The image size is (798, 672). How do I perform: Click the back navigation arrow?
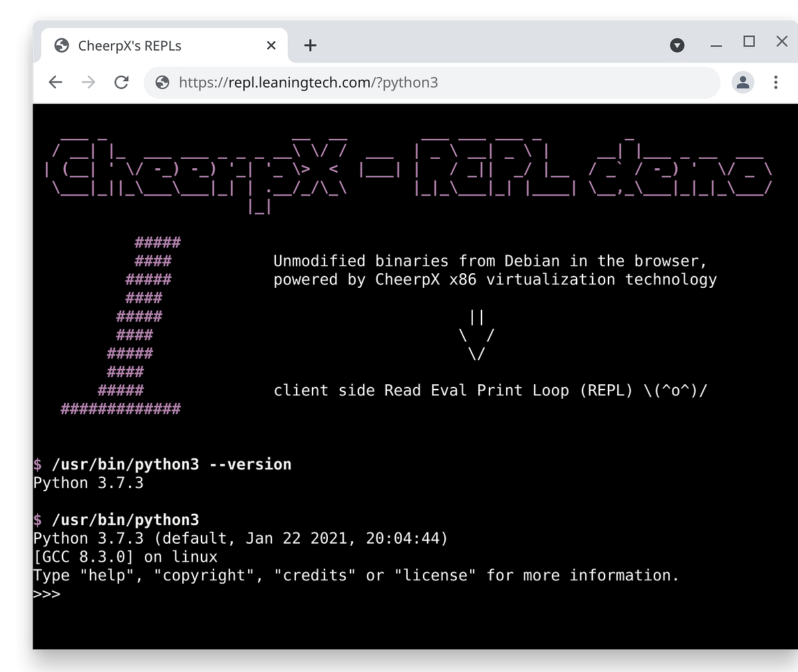coord(55,82)
